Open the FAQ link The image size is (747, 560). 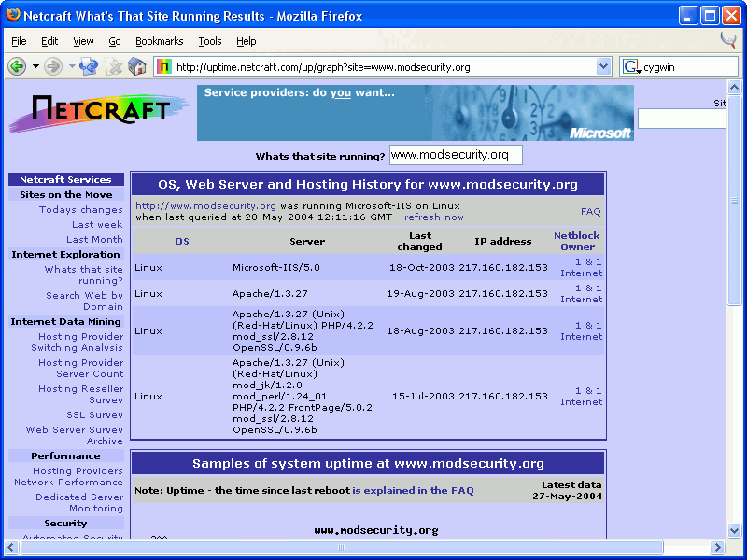click(x=590, y=211)
